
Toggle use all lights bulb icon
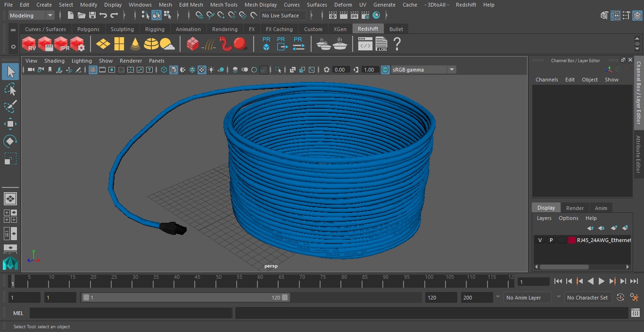[x=211, y=70]
